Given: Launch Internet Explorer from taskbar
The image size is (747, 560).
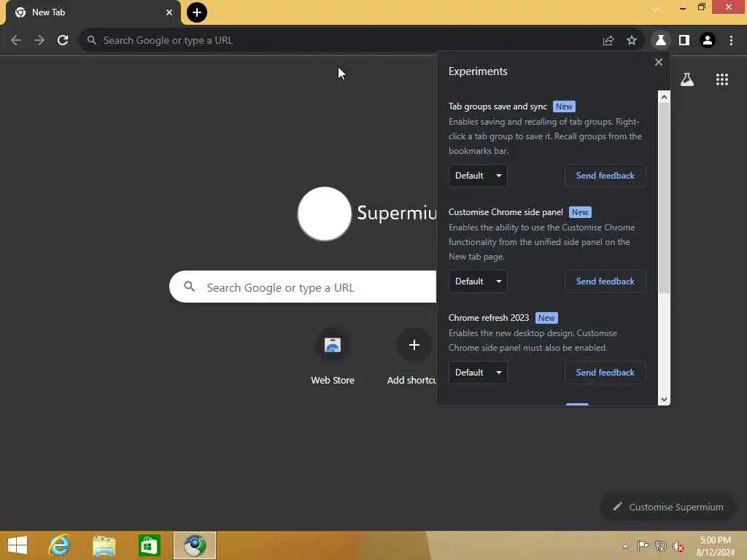Looking at the screenshot, I should [x=60, y=545].
